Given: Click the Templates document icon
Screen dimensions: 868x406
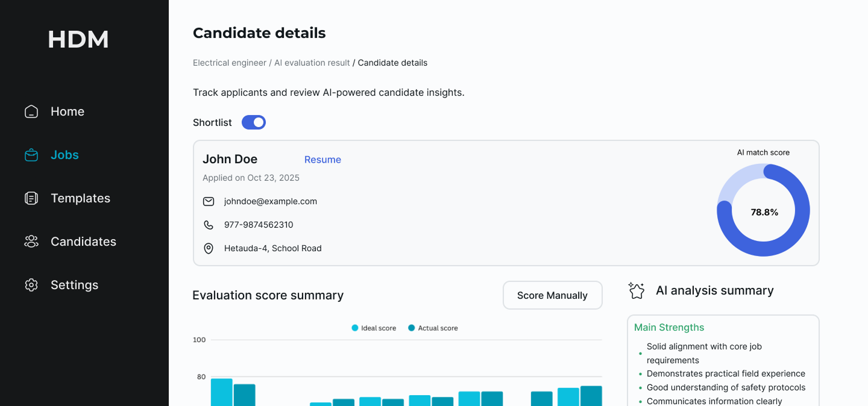Looking at the screenshot, I should point(31,198).
